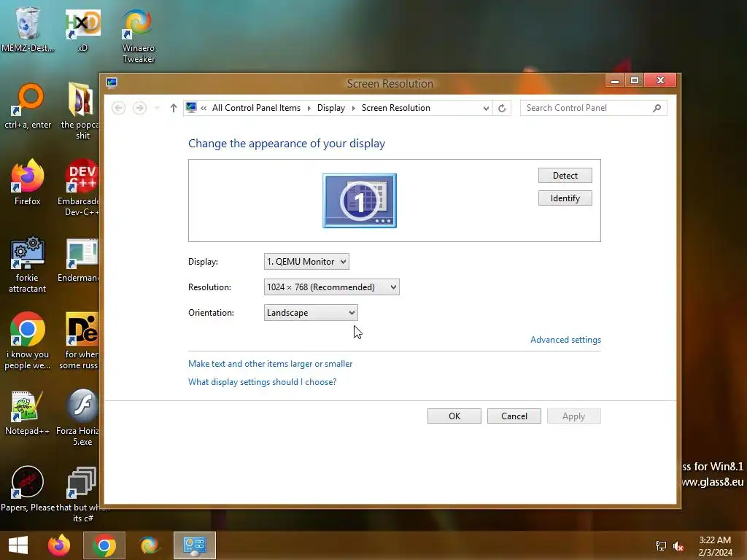This screenshot has height=560, width=747.
Task: Confirm with the OK button
Action: click(x=454, y=416)
